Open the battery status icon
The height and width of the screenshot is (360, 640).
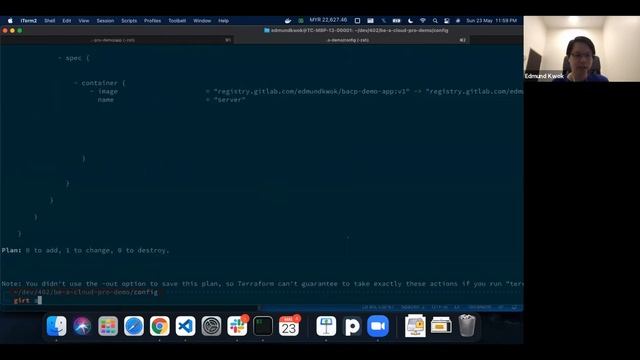pyautogui.click(x=396, y=20)
